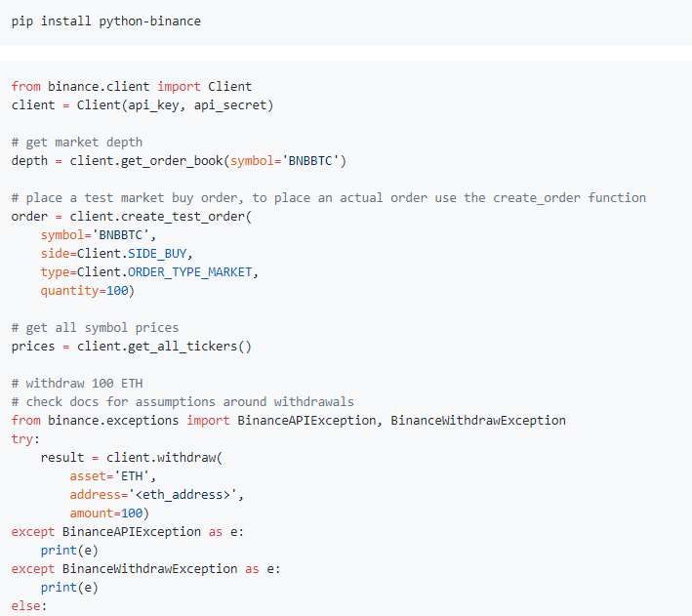Click the '# place a test market buy order' comment
This screenshot has width=692, height=616.
[328, 198]
